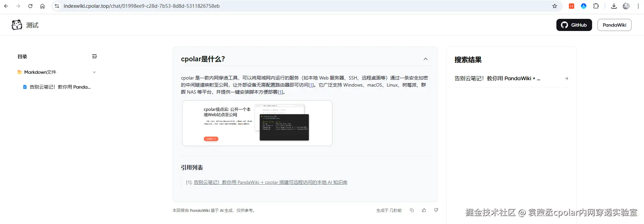Open the blue round extension icon
Screen dimensions: 644x224
pos(584,6)
